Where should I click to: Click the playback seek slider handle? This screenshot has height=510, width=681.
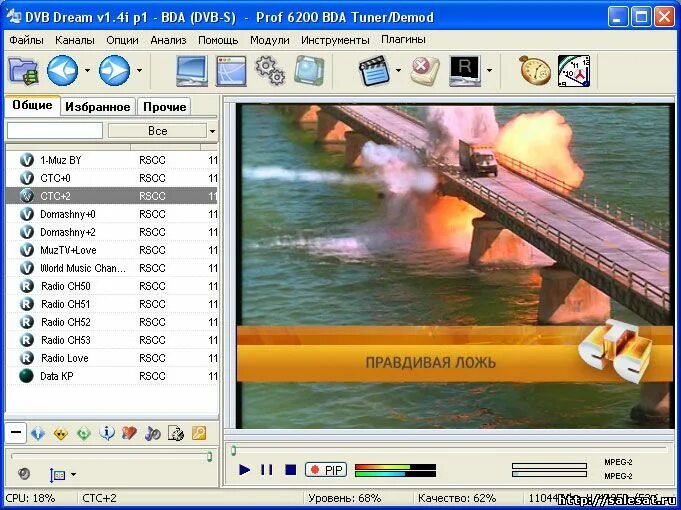click(234, 450)
